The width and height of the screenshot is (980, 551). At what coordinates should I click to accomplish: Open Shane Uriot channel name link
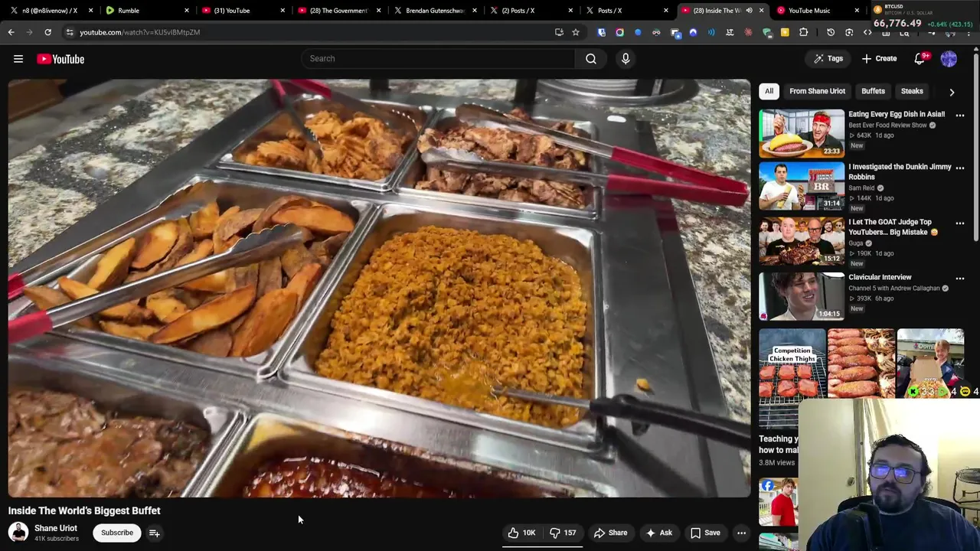56,528
